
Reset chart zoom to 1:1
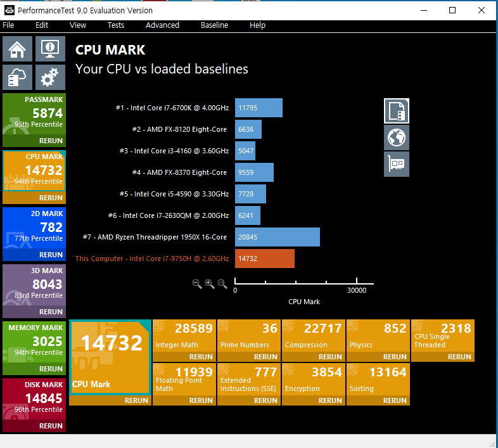(x=222, y=284)
